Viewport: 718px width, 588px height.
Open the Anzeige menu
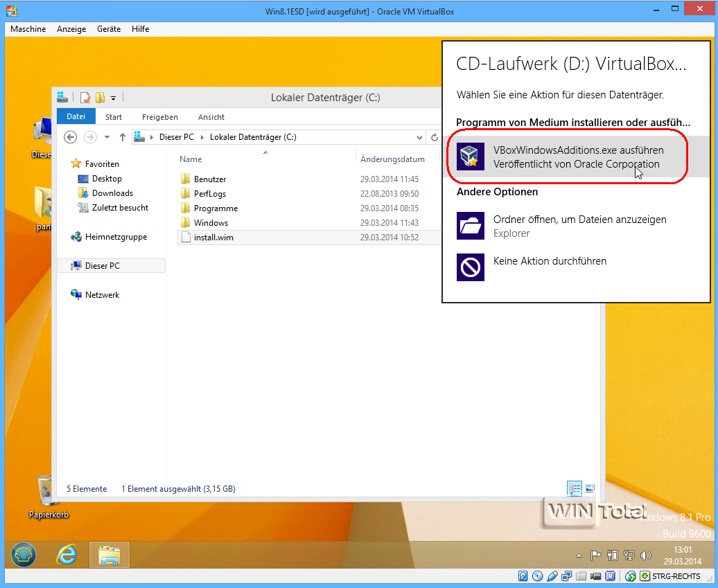(x=71, y=29)
